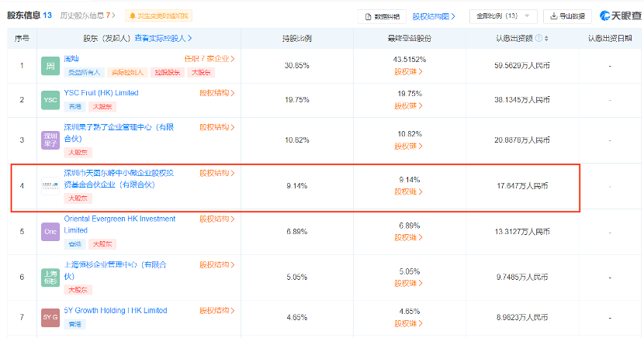Click the purple Oriental Evergreen logo icon
The height and width of the screenshot is (338, 644).
(50, 231)
